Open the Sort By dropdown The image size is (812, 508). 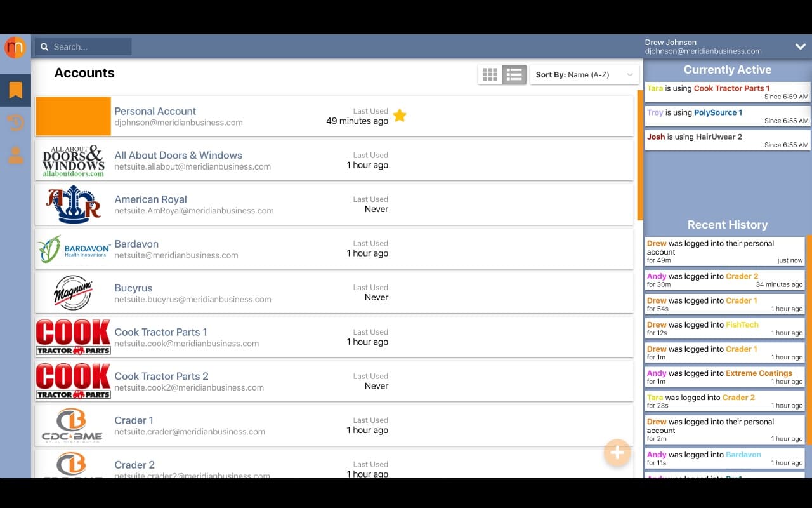[x=584, y=74]
